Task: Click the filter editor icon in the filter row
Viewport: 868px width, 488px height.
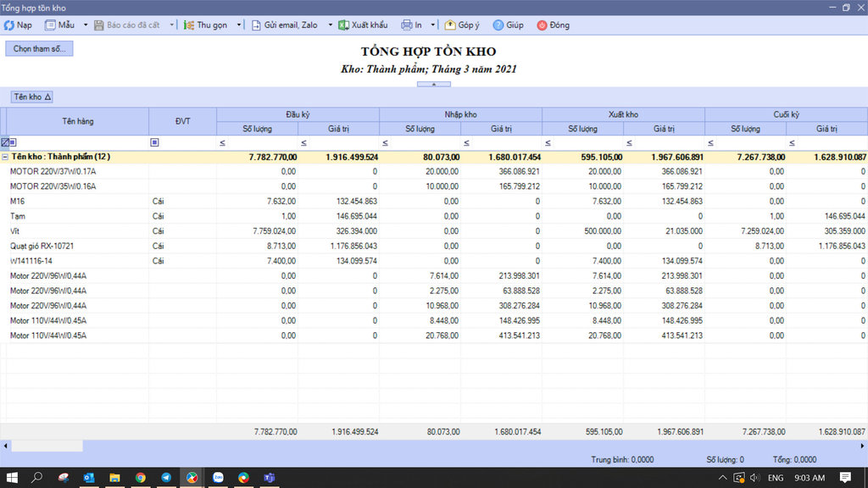Action: [x=5, y=142]
